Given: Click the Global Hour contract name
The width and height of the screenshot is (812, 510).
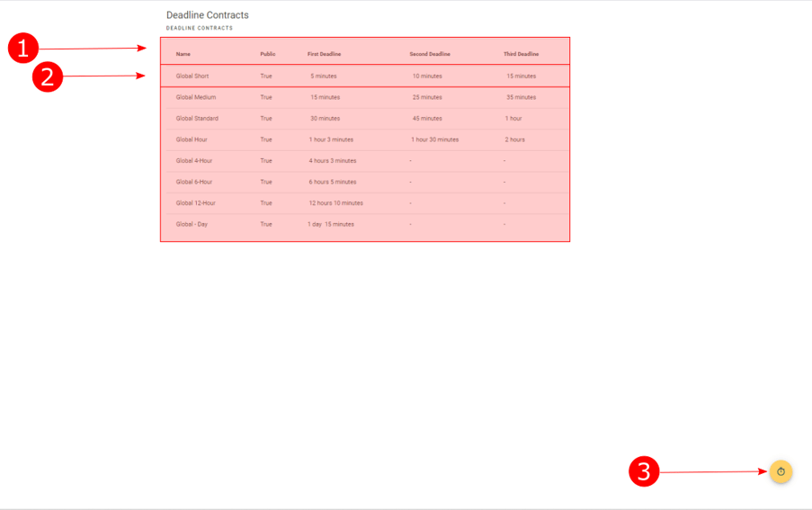Looking at the screenshot, I should [192, 139].
